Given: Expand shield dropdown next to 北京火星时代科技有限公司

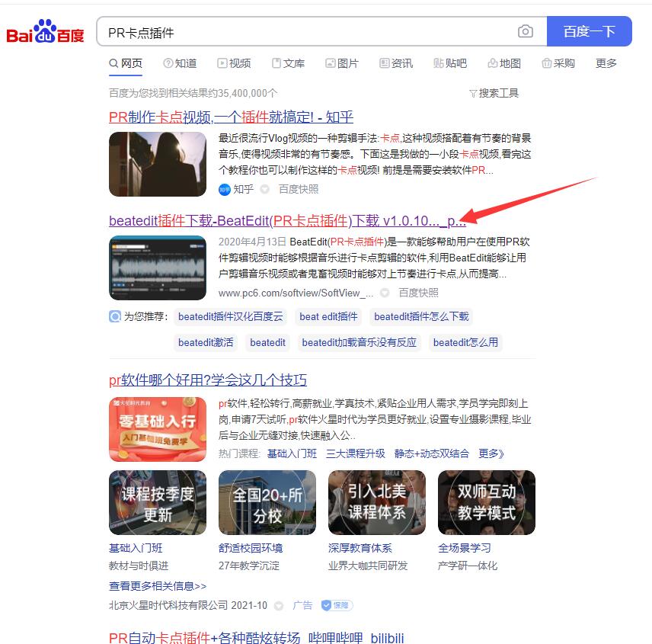Looking at the screenshot, I should click(279, 606).
